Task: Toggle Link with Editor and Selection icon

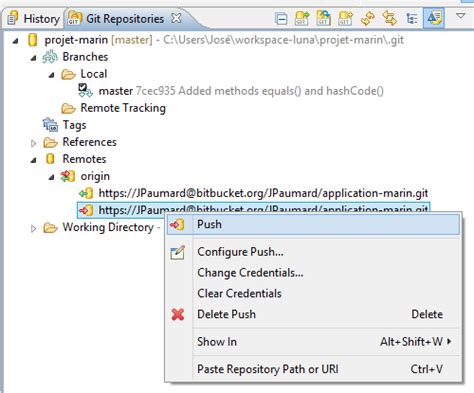Action: tap(389, 18)
